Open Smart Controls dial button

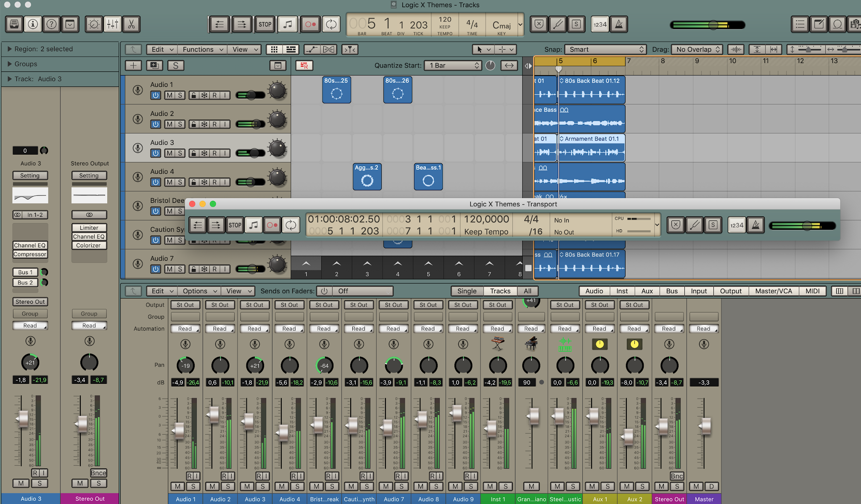[94, 24]
